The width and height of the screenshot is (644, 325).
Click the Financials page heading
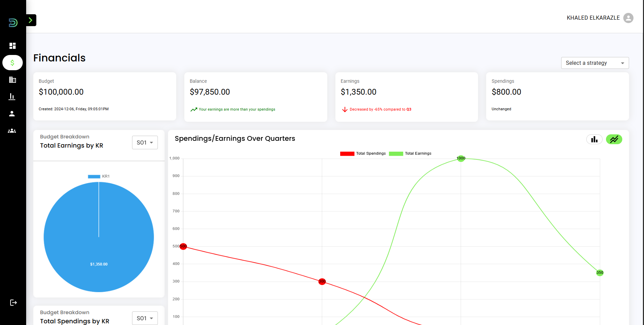point(59,58)
